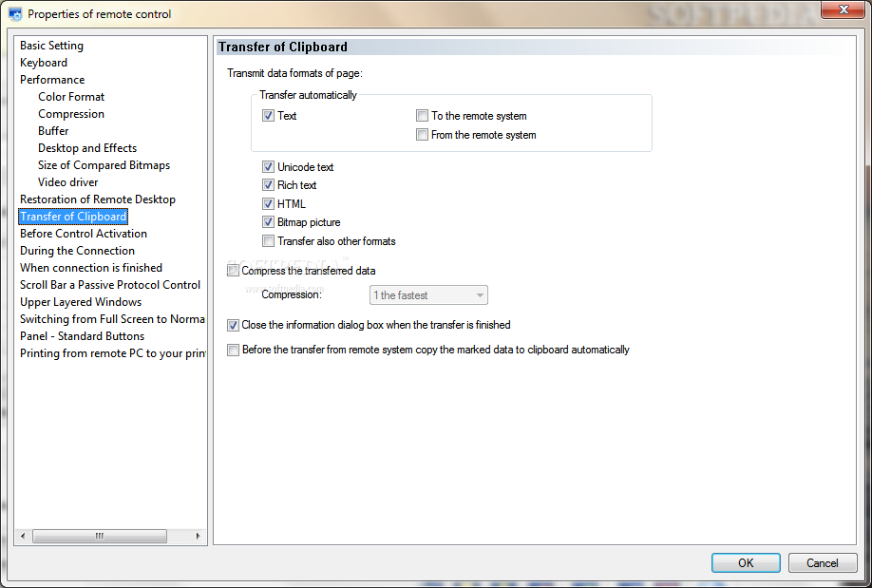The width and height of the screenshot is (872, 588).
Task: Open When connection is finished page
Action: pyautogui.click(x=91, y=268)
